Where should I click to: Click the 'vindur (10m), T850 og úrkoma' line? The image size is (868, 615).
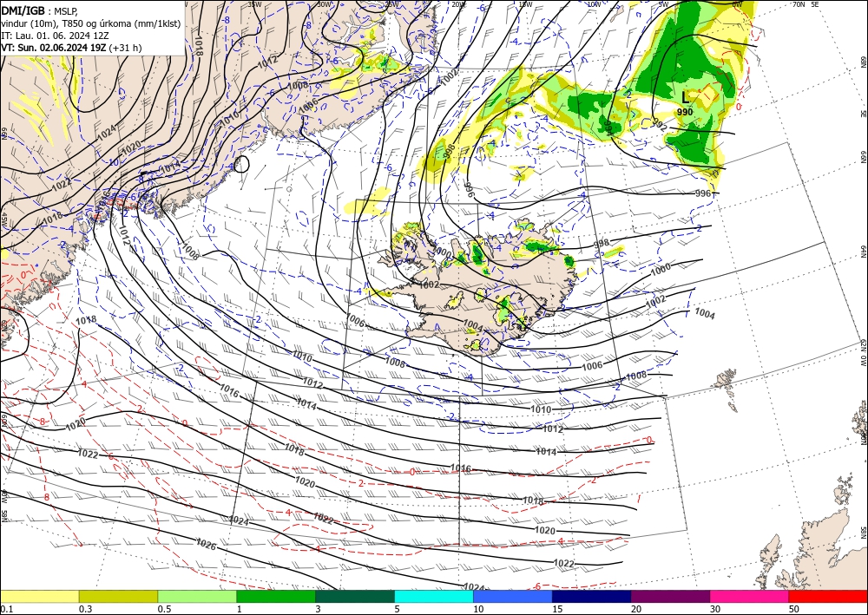pyautogui.click(x=91, y=23)
